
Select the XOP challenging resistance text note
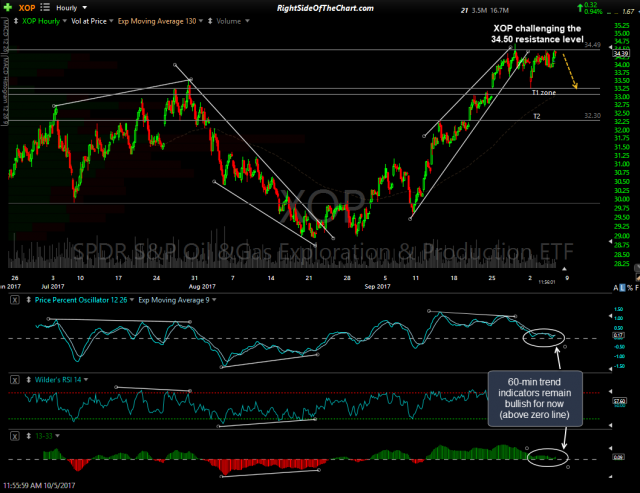pos(537,34)
